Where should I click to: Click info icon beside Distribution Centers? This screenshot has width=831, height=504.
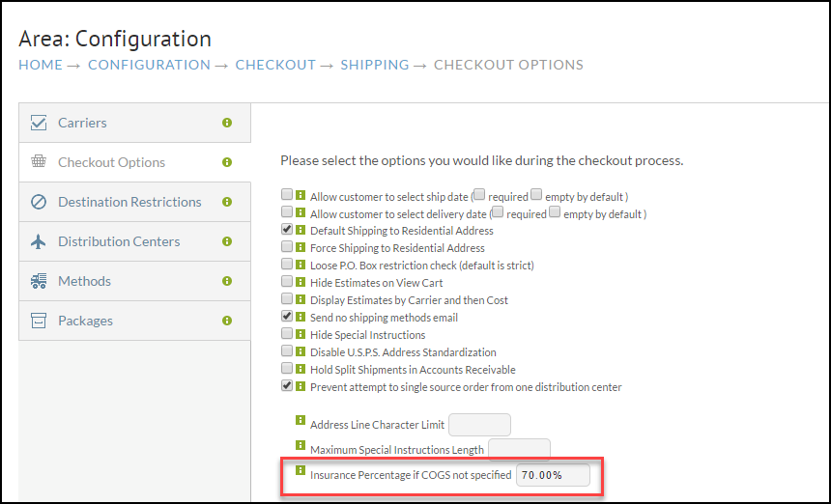[x=227, y=241]
